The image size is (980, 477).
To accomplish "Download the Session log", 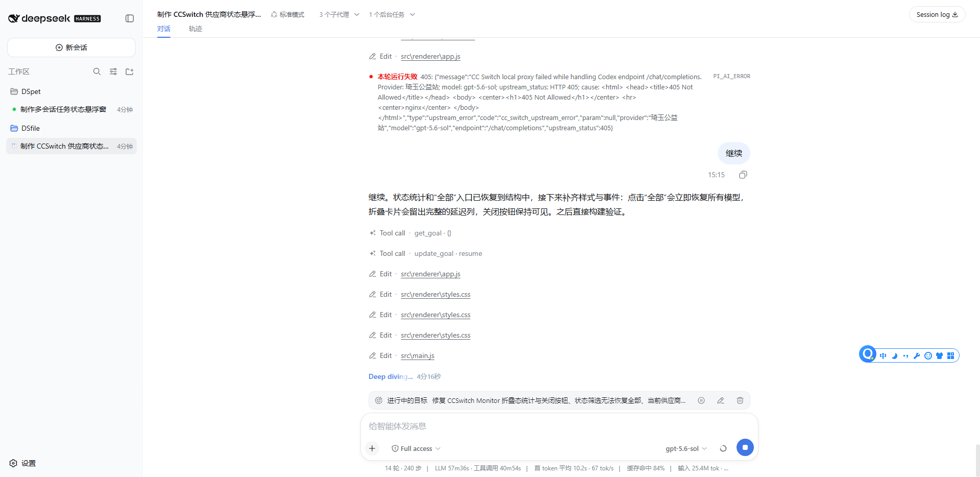I will [x=937, y=14].
